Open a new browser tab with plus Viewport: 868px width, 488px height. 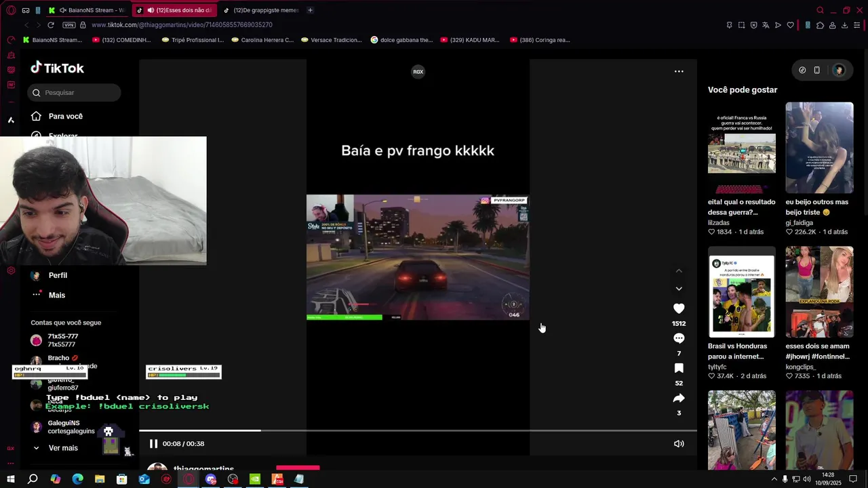[x=310, y=10]
